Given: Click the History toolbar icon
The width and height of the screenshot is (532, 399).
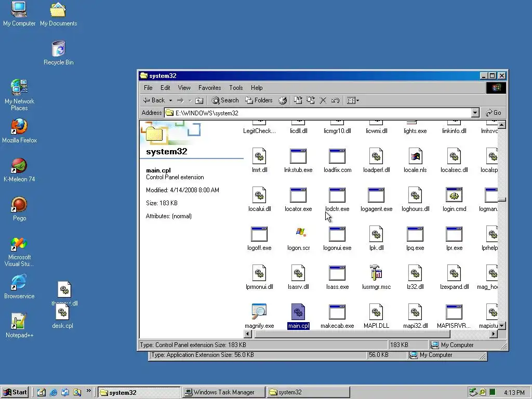Looking at the screenshot, I should click(283, 100).
